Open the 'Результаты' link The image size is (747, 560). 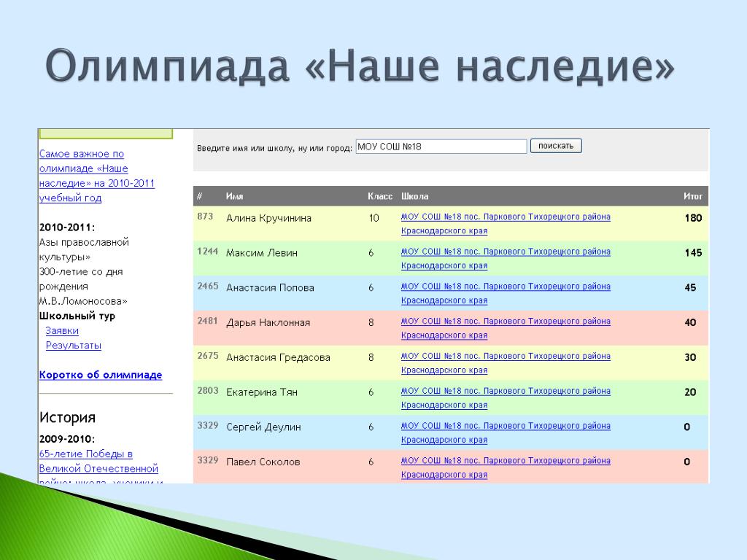[74, 345]
